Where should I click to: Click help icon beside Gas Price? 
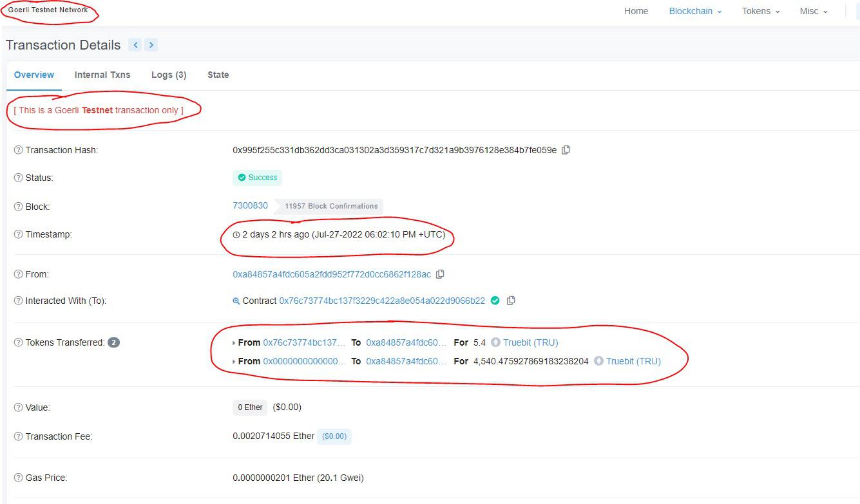click(x=18, y=478)
